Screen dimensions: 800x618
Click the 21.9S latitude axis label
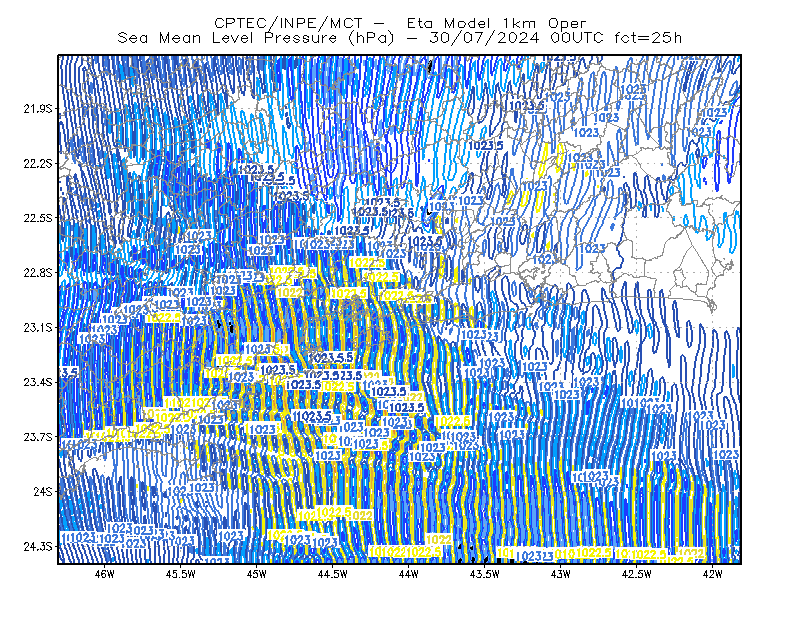pos(38,109)
